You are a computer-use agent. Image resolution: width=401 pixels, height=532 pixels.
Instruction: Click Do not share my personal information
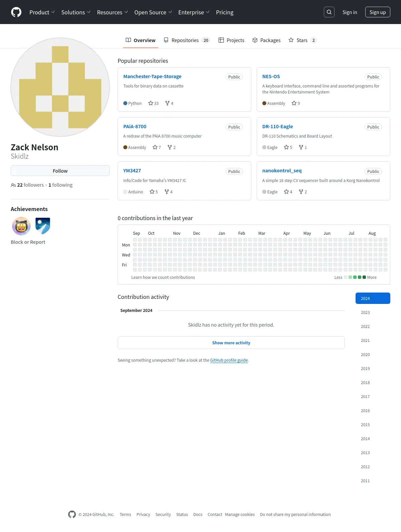tap(295, 514)
